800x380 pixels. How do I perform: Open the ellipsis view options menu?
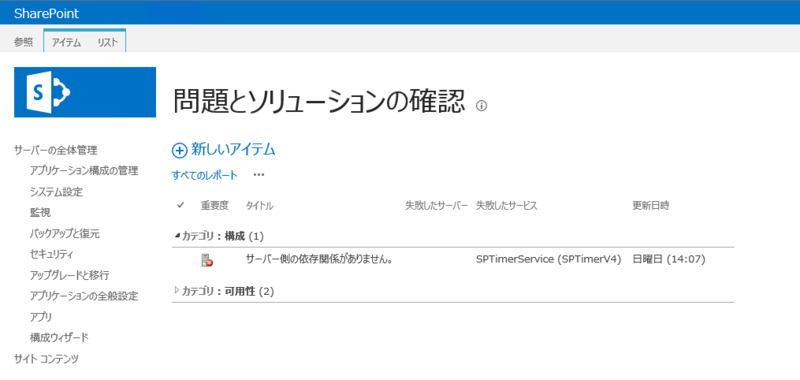pos(259,175)
